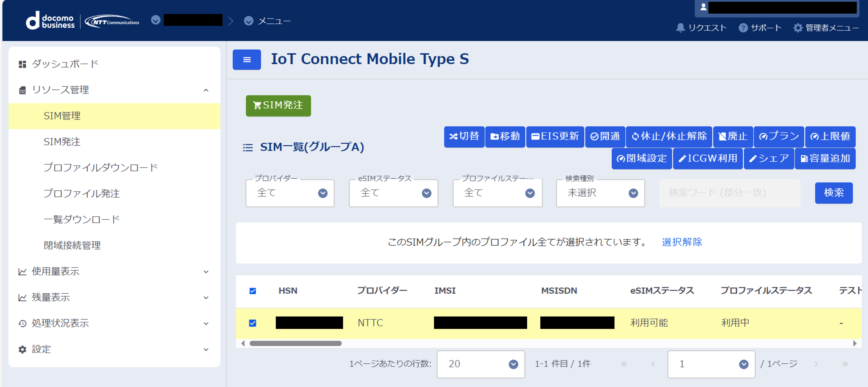Open the SIM発注 sidebar menu item

pyautogui.click(x=62, y=142)
